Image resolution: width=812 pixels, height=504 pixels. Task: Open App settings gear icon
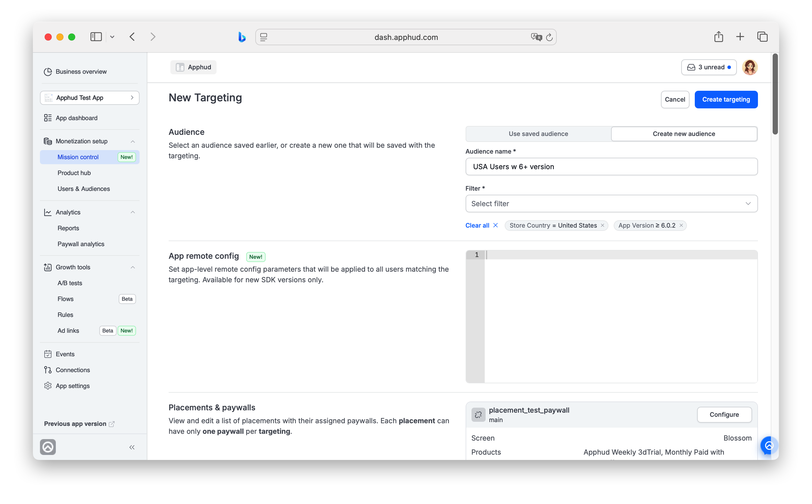coord(48,386)
